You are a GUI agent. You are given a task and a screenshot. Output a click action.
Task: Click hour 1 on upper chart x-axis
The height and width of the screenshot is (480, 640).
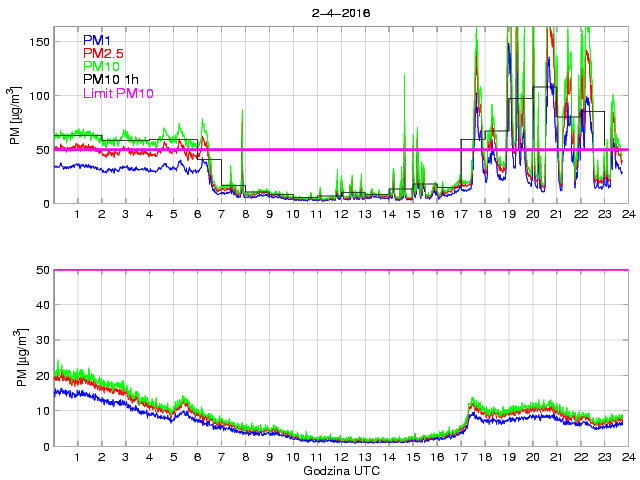click(78, 214)
